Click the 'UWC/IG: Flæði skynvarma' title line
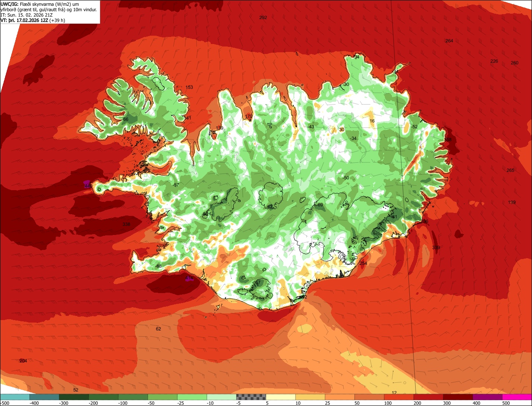This screenshot has width=532, height=406. 39,4
